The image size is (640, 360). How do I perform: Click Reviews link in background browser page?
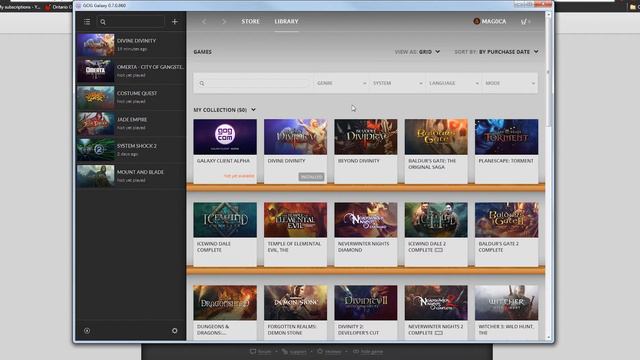pos(329,351)
